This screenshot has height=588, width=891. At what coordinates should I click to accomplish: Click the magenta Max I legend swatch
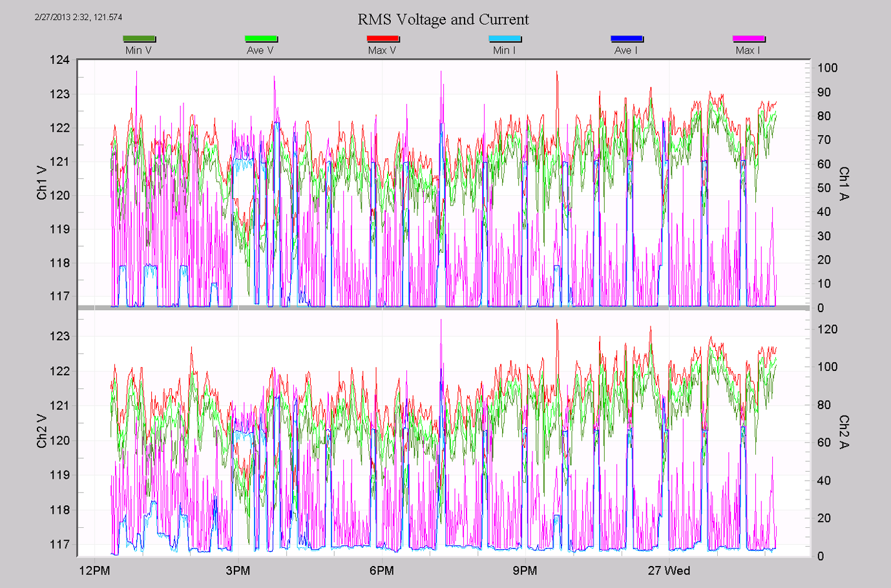coord(748,39)
